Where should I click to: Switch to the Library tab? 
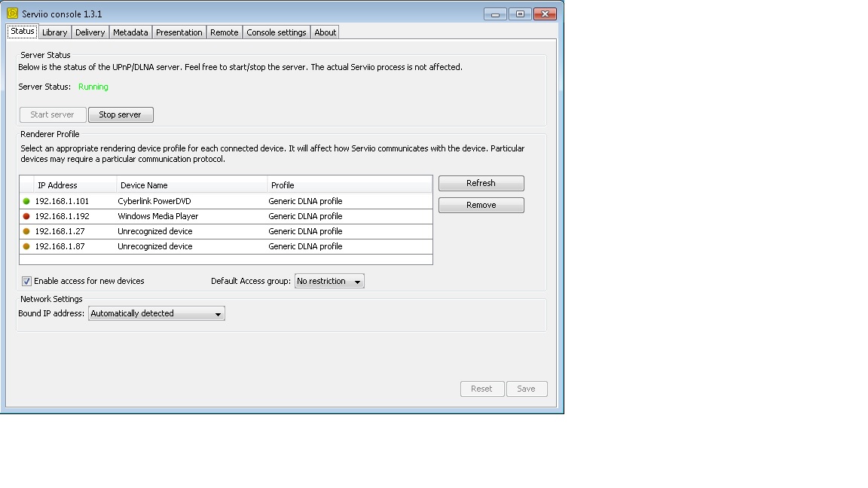point(54,32)
